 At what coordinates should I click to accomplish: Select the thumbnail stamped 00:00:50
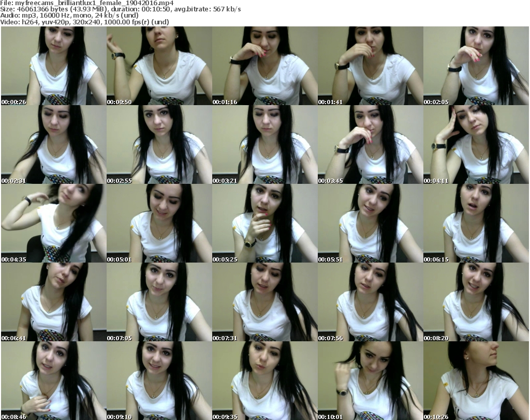[x=159, y=66]
